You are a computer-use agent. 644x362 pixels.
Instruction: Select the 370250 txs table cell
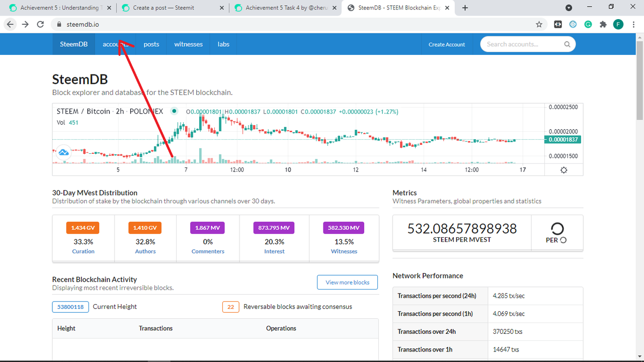(x=535, y=331)
